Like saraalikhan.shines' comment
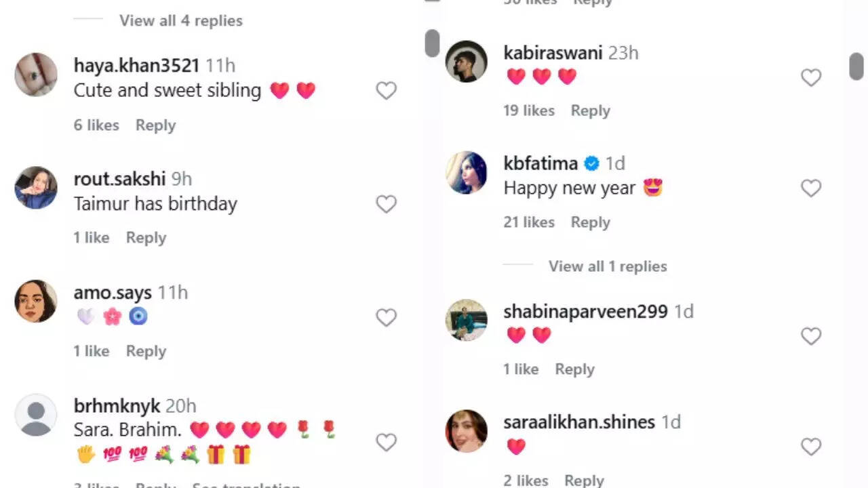 (x=811, y=447)
